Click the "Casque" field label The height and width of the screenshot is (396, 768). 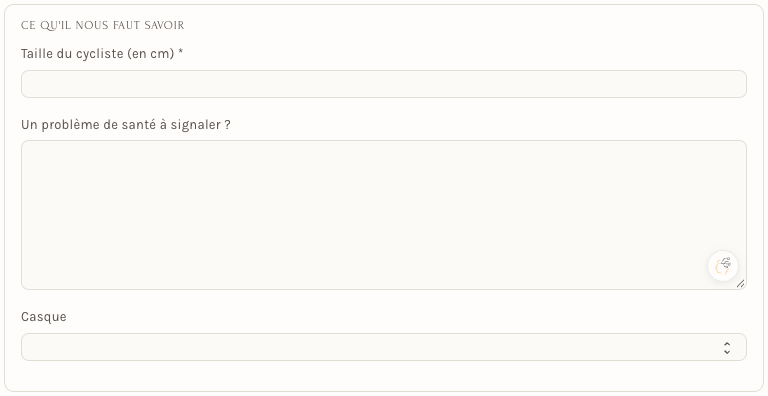click(44, 317)
